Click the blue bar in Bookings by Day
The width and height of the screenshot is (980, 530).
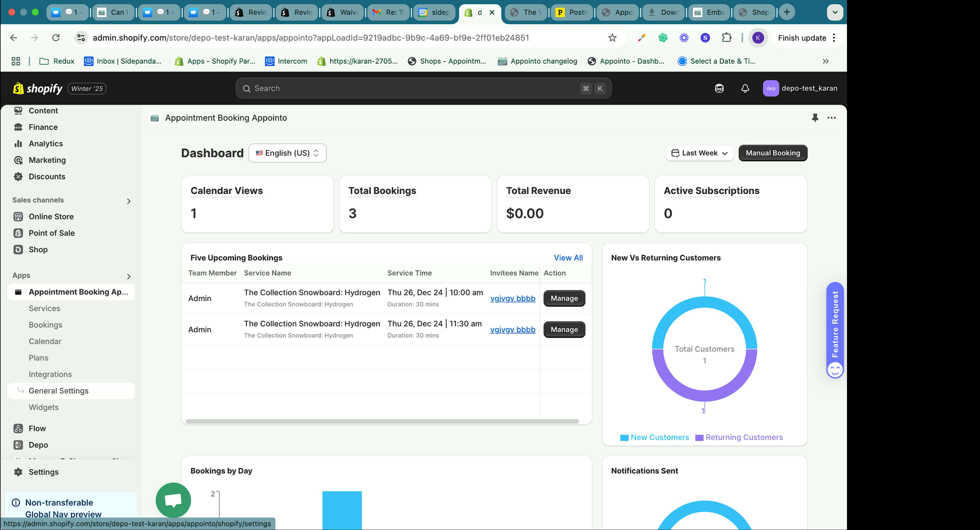[342, 510]
